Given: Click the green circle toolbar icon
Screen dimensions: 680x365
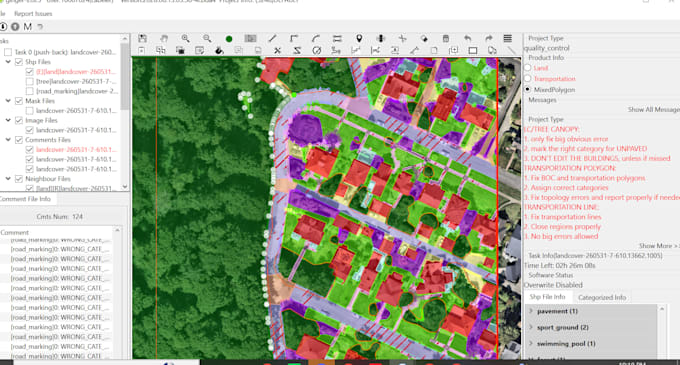Looking at the screenshot, I should point(229,39).
